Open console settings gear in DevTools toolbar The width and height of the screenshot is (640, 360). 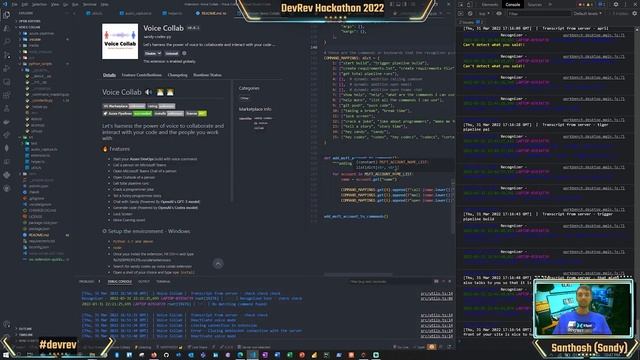coord(635,13)
